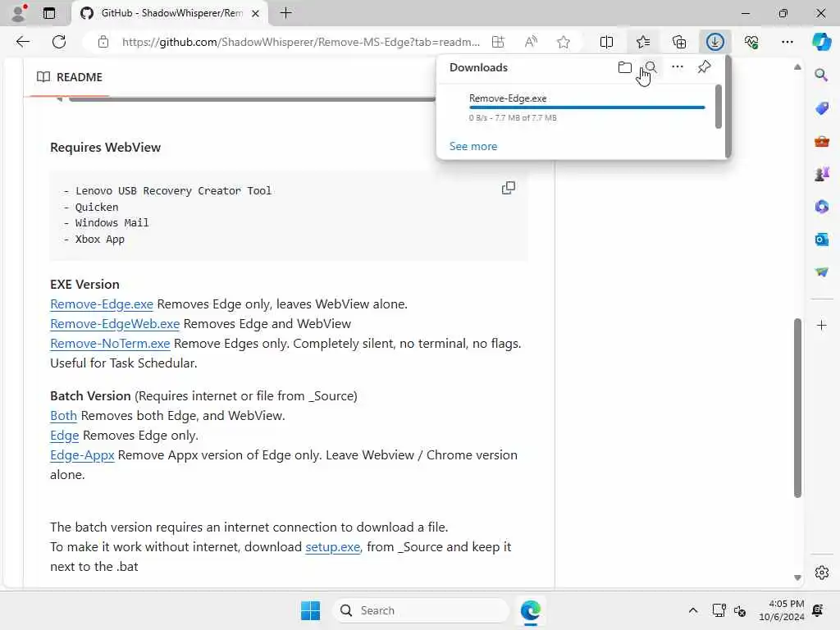
Task: View site information lock icon
Action: pos(103,42)
